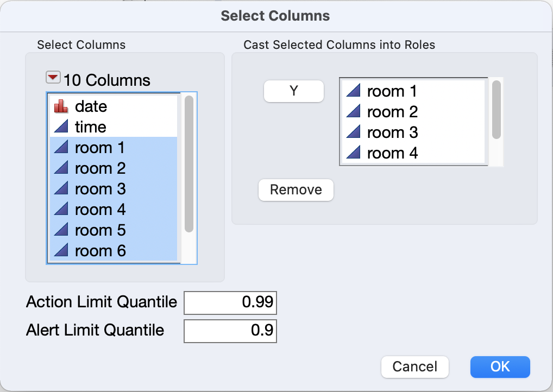Viewport: 553px width, 392px height.
Task: Click the continuous icon beside the time column
Action: (x=60, y=127)
